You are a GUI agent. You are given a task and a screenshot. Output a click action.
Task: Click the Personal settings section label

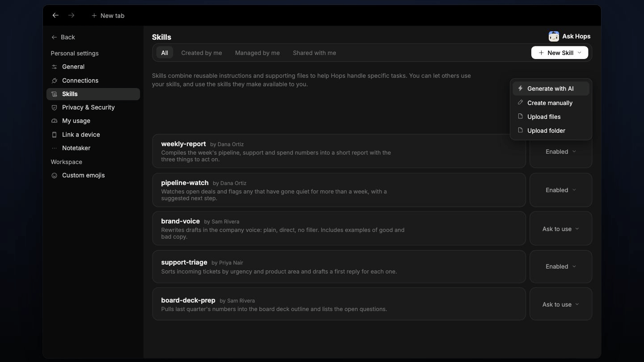coord(75,53)
